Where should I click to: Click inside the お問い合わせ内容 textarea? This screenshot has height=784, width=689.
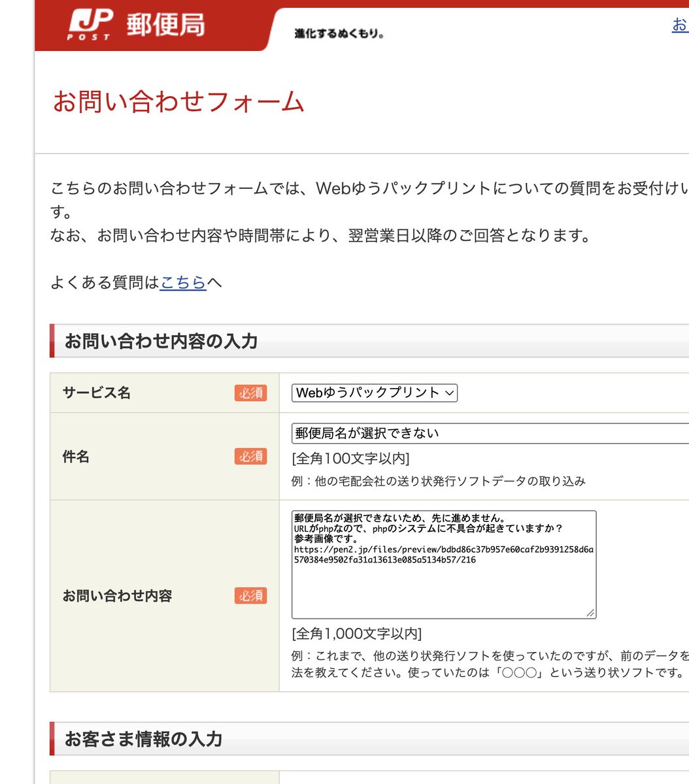click(x=444, y=564)
